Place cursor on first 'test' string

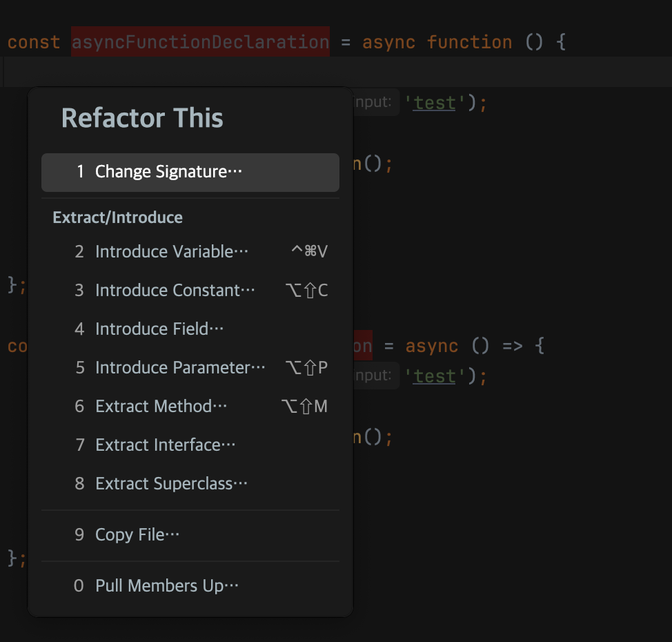click(435, 103)
